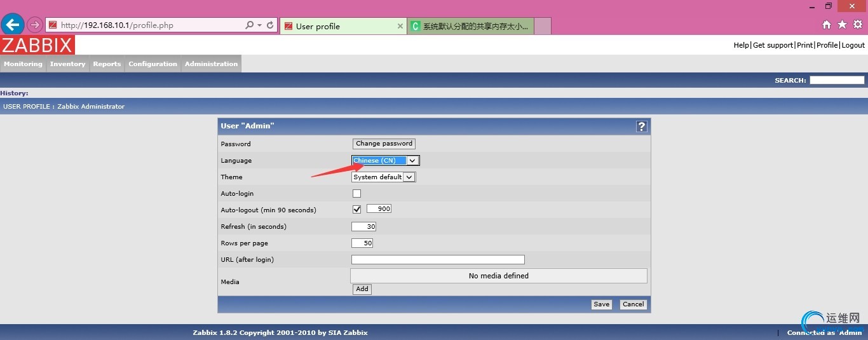This screenshot has width=868, height=340.
Task: Save the user profile
Action: 601,304
